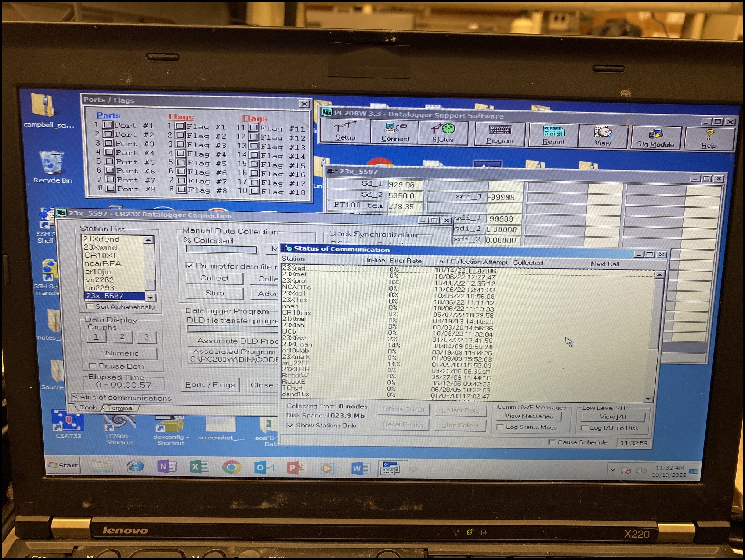The height and width of the screenshot is (560, 745).
Task: Click Status window scroll down arrow
Action: pos(648,399)
